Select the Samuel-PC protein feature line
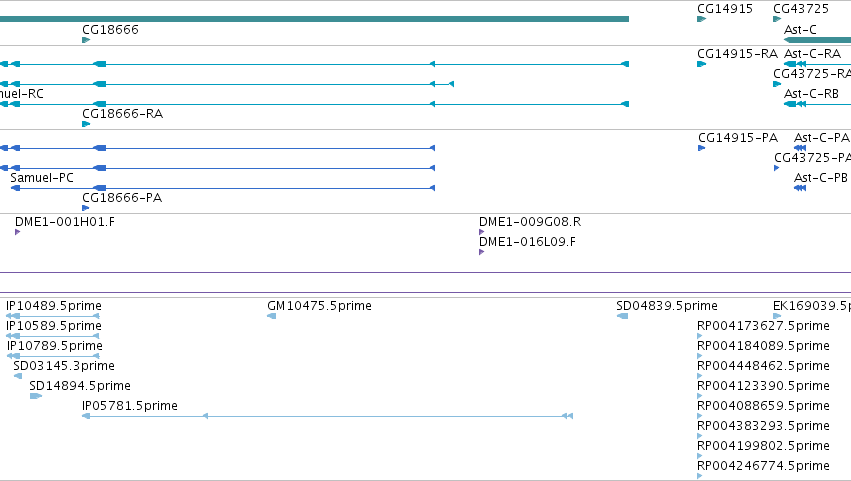This screenshot has width=851, height=481. (x=223, y=188)
